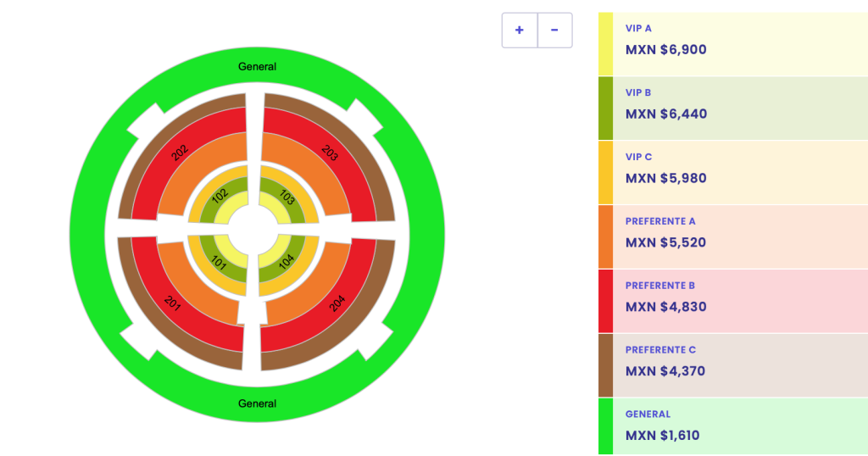The height and width of the screenshot is (456, 868).
Task: Click the top General admission area
Action: coord(257,66)
